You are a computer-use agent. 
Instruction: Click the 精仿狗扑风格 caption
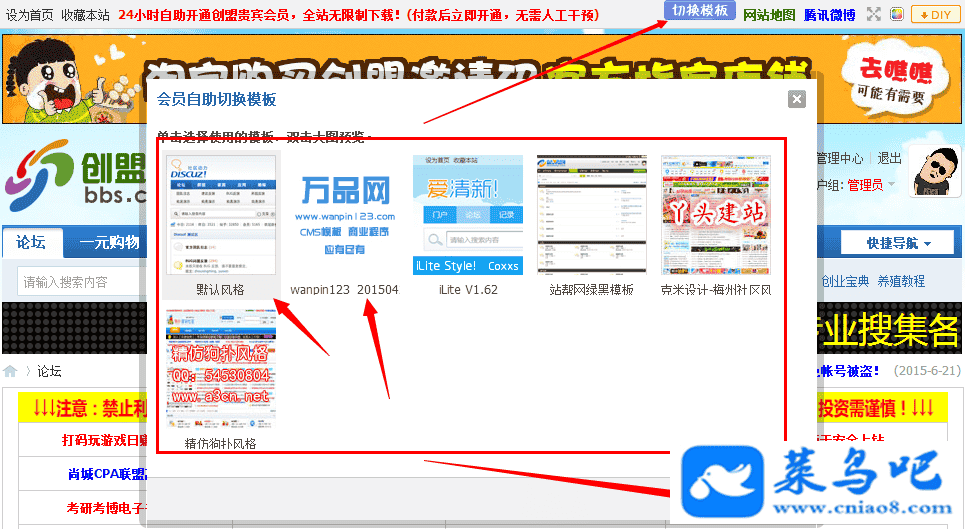click(220, 443)
